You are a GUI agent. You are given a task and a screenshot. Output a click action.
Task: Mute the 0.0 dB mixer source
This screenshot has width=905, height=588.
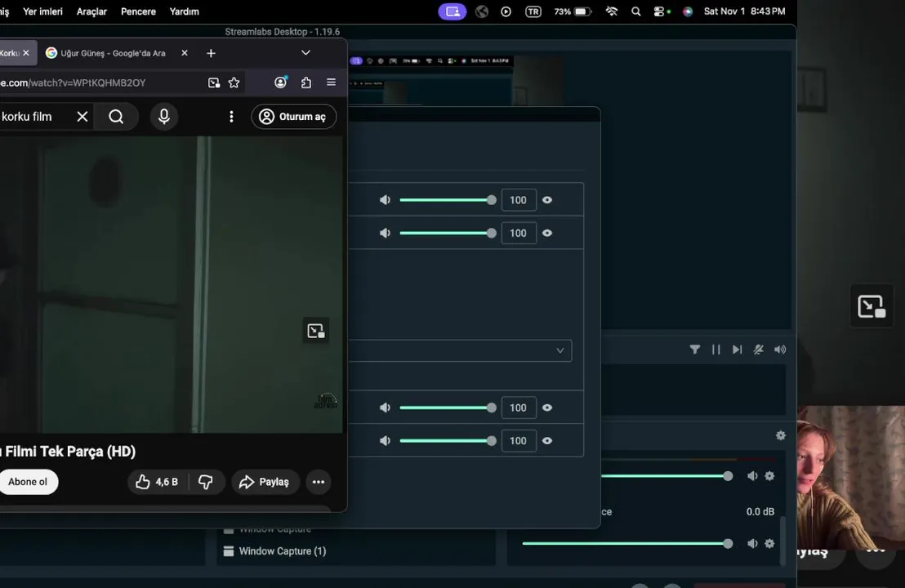(752, 544)
